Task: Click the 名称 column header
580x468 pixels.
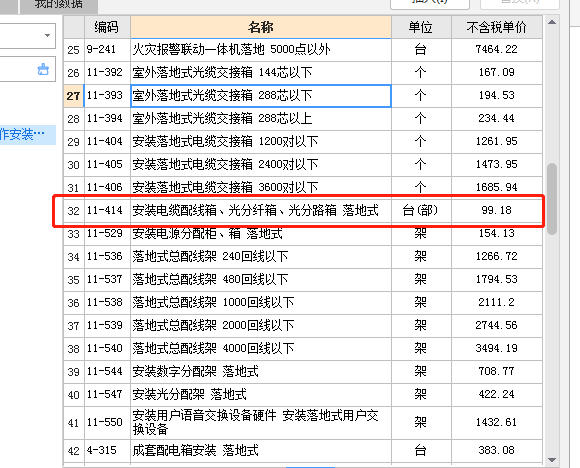Action: 261,27
